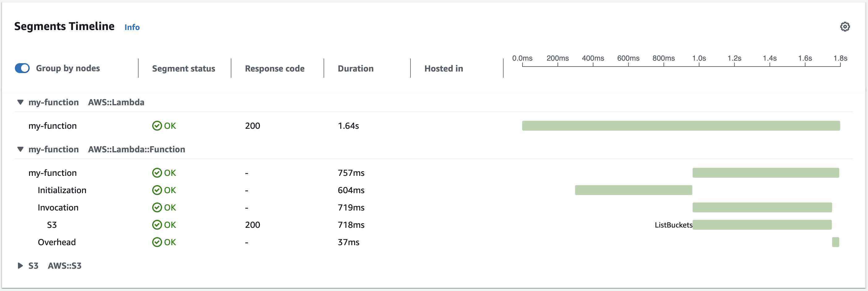Viewport: 868px width, 291px height.
Task: Select the Invocation subsegment row name
Action: click(58, 207)
